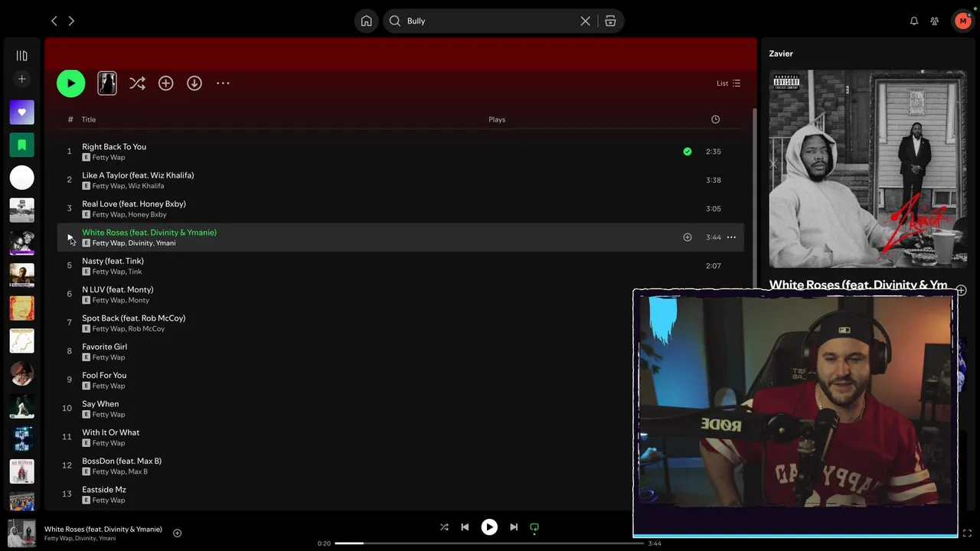Select track N LUV (feat. Monty)
The height and width of the screenshot is (551, 980).
118,289
